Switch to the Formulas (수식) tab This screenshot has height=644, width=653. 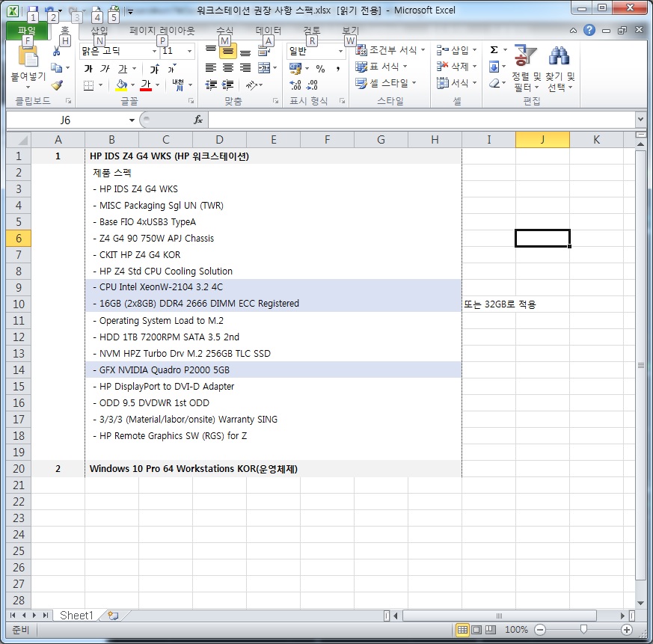click(x=225, y=31)
